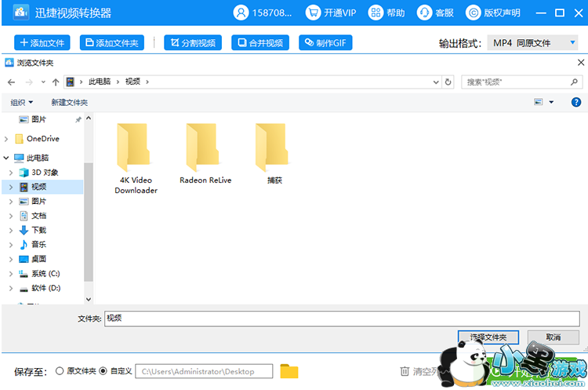Go up one folder level
The width and height of the screenshot is (588, 390).
56,82
